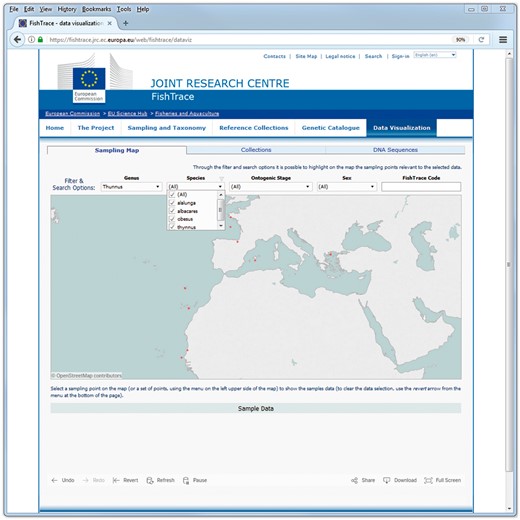Open the Help menu
Viewport: 520px width, 520px height.
pyautogui.click(x=143, y=9)
